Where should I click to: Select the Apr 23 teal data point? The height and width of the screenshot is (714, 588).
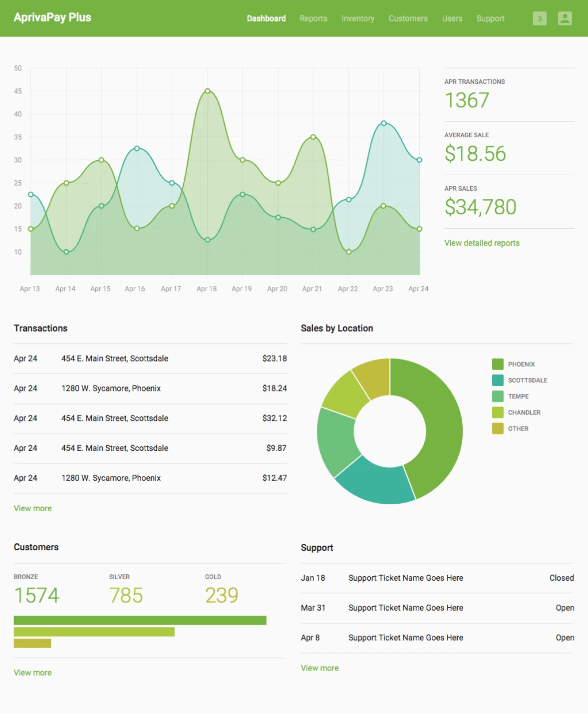pyautogui.click(x=383, y=122)
